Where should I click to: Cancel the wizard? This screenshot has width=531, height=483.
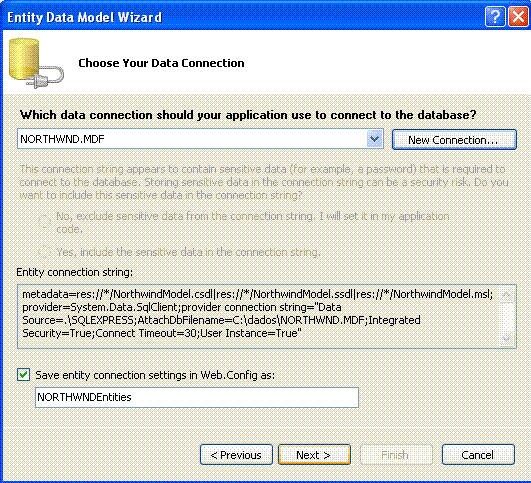pos(478,455)
